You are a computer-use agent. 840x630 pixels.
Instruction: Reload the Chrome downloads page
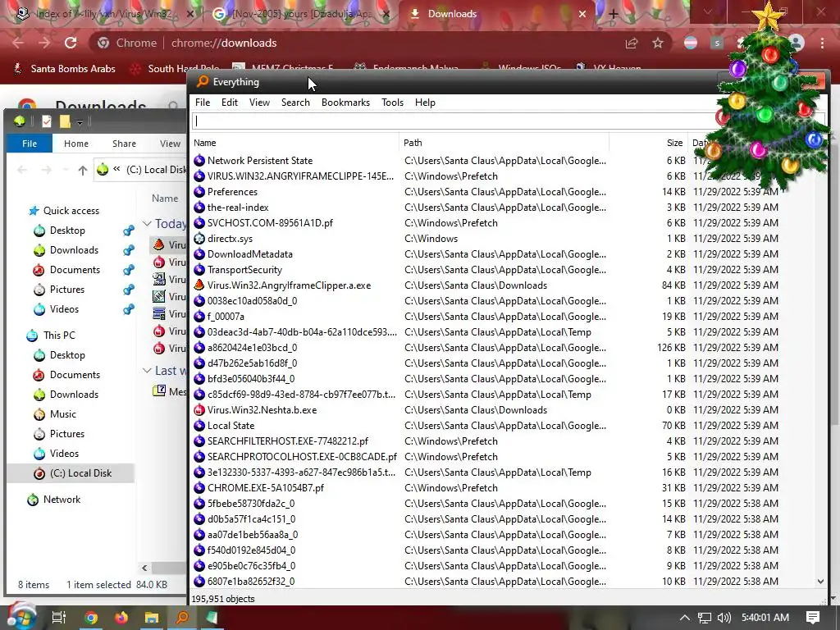pyautogui.click(x=71, y=43)
